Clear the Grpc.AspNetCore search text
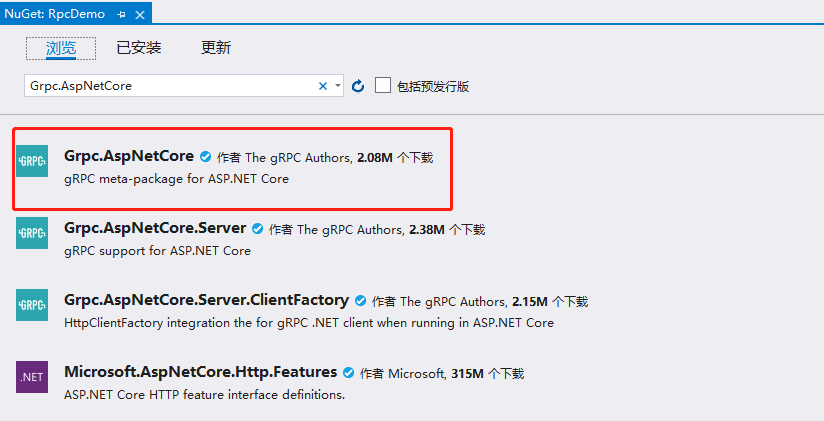Image resolution: width=824 pixels, height=421 pixels. pos(323,86)
